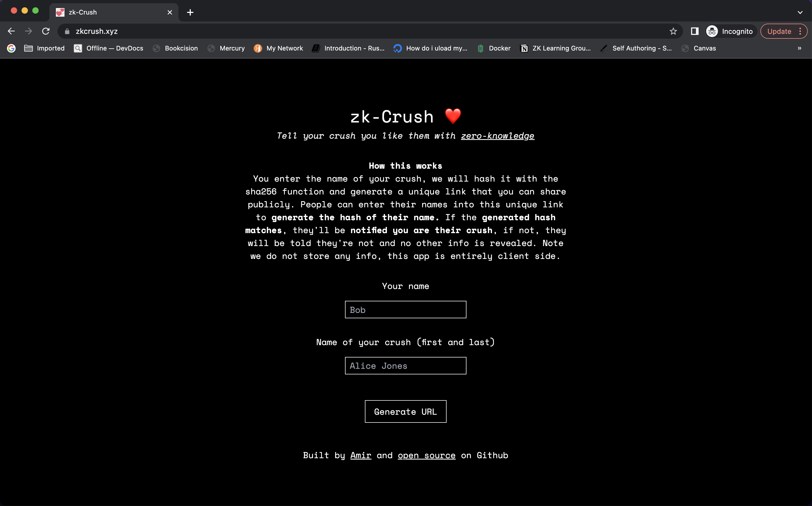The height and width of the screenshot is (506, 812).
Task: Click the Your name input field
Action: pyautogui.click(x=405, y=310)
